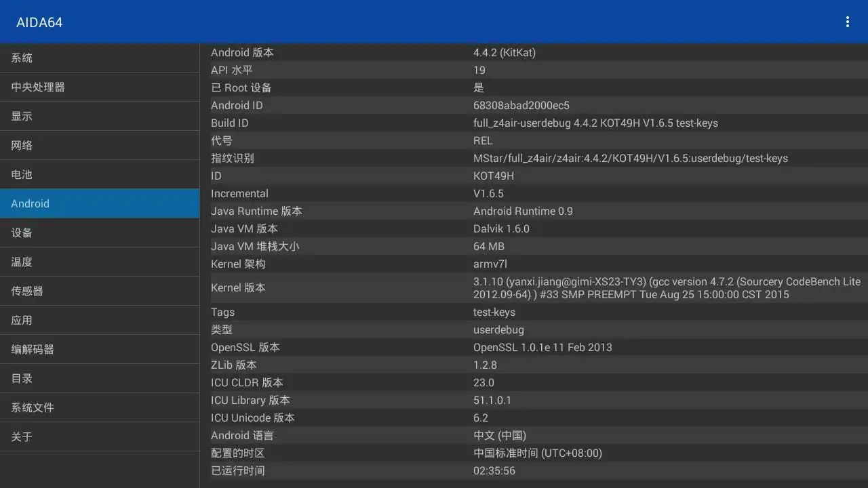
Task: Select the ICU Unicode value 6.2
Action: [x=481, y=418]
